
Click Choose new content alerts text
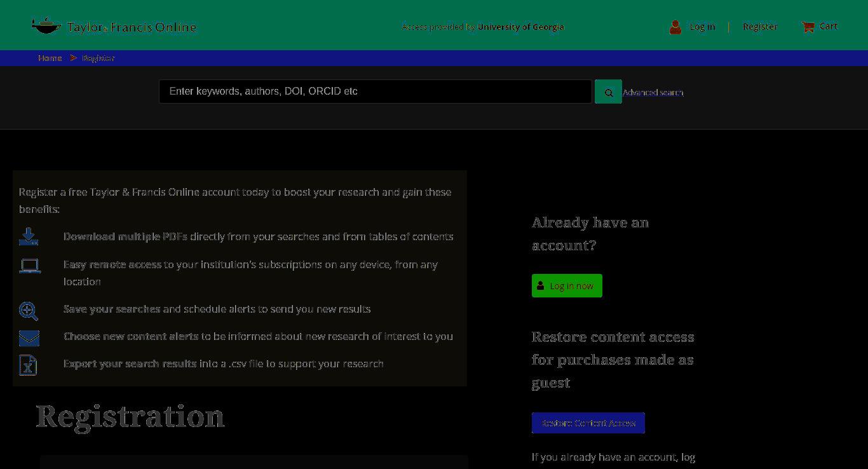coord(258,336)
